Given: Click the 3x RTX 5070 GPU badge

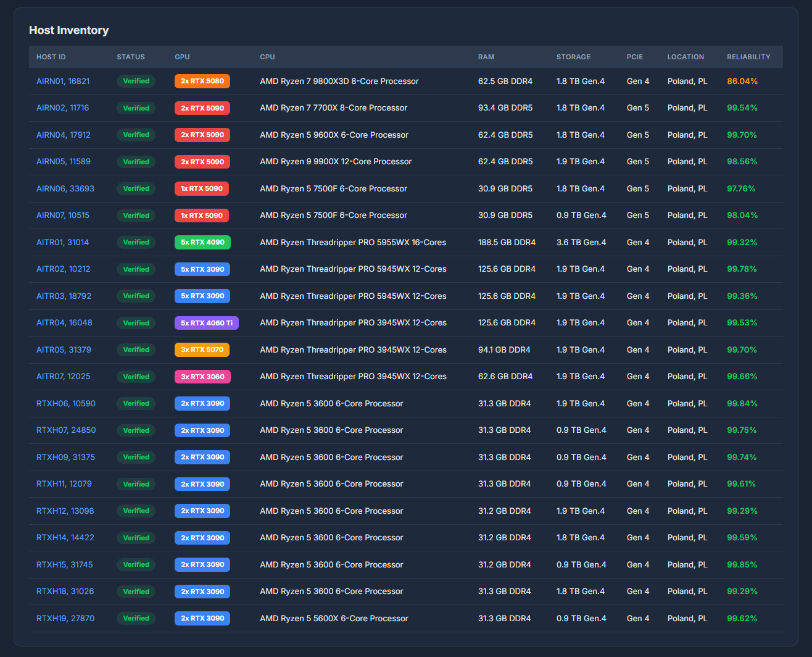Looking at the screenshot, I should coord(202,349).
